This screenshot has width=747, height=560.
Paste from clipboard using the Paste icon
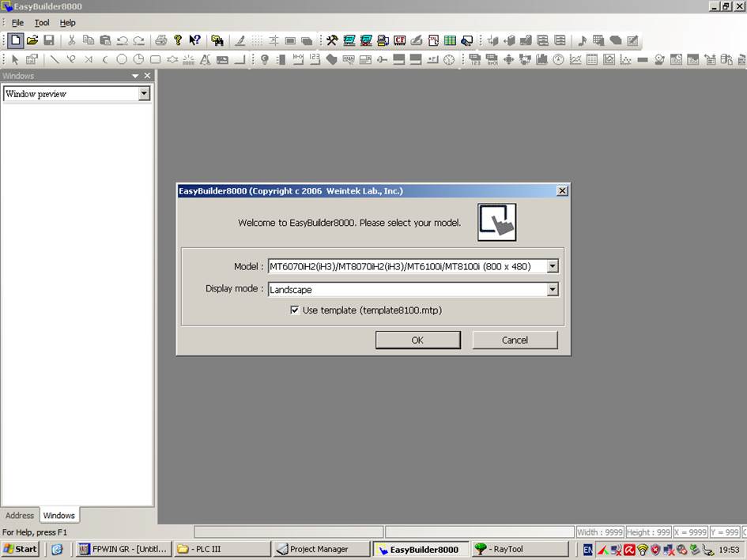coord(105,40)
